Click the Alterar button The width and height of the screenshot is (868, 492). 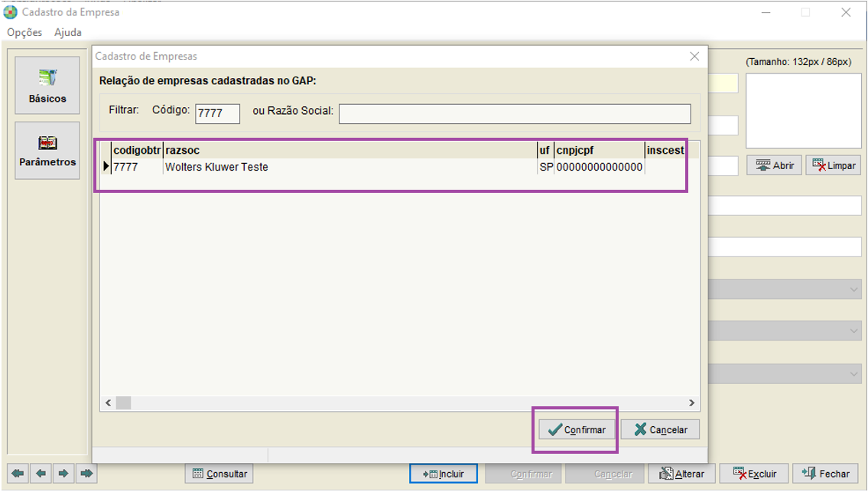click(682, 474)
